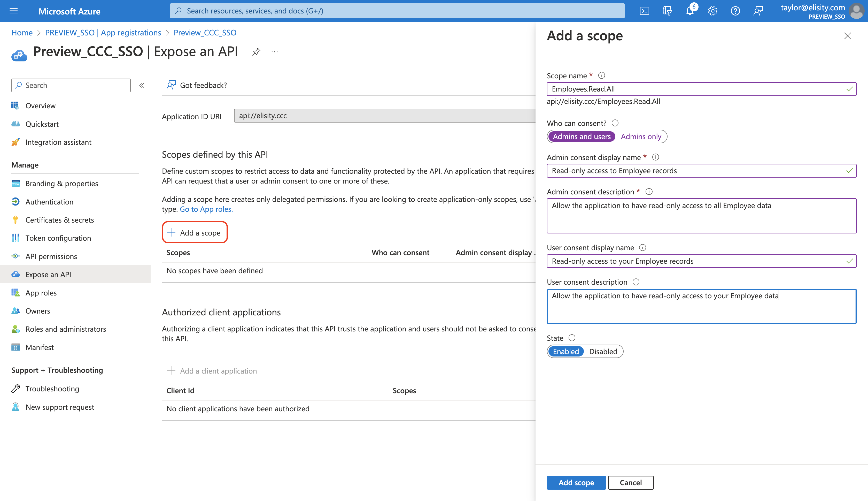Screen dimensions: 868x501
Task: Launch Cloud Shell from the top bar
Action: (644, 11)
